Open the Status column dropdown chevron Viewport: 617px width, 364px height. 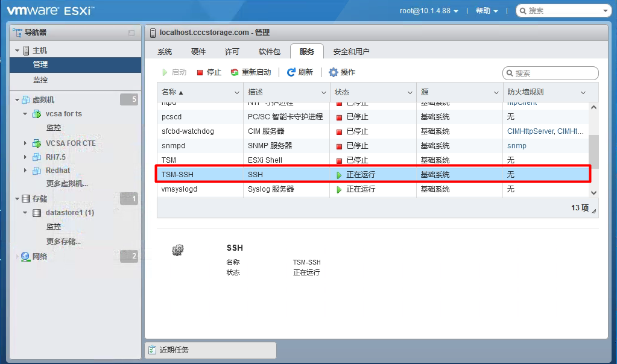(x=410, y=93)
